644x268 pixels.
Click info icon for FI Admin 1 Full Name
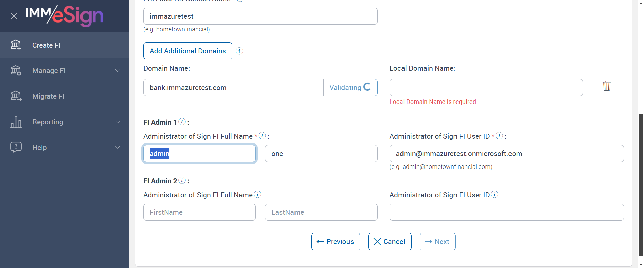tap(262, 136)
